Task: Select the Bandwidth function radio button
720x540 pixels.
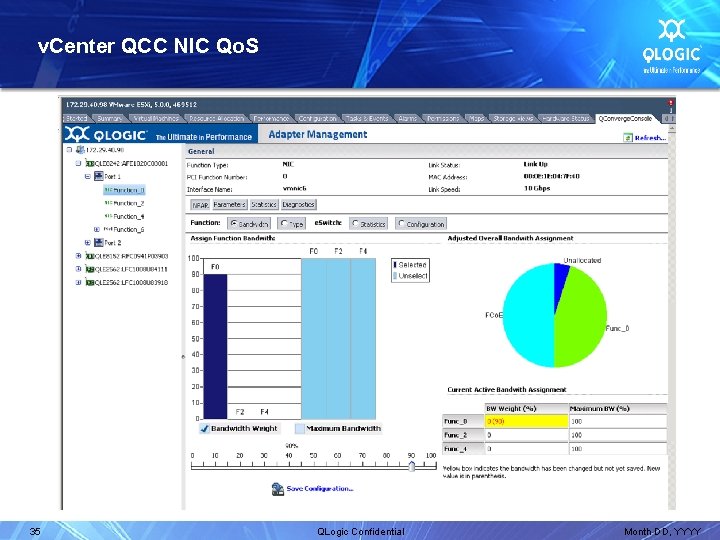Action: point(234,224)
